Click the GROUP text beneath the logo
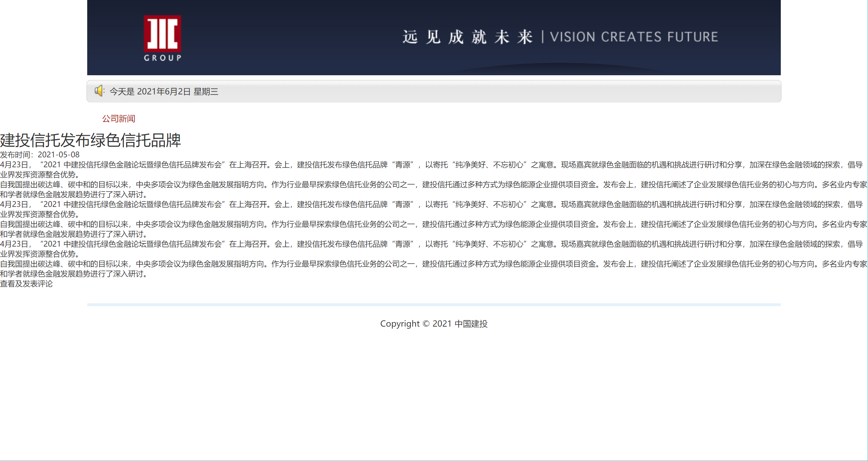This screenshot has height=461, width=868. (x=162, y=58)
